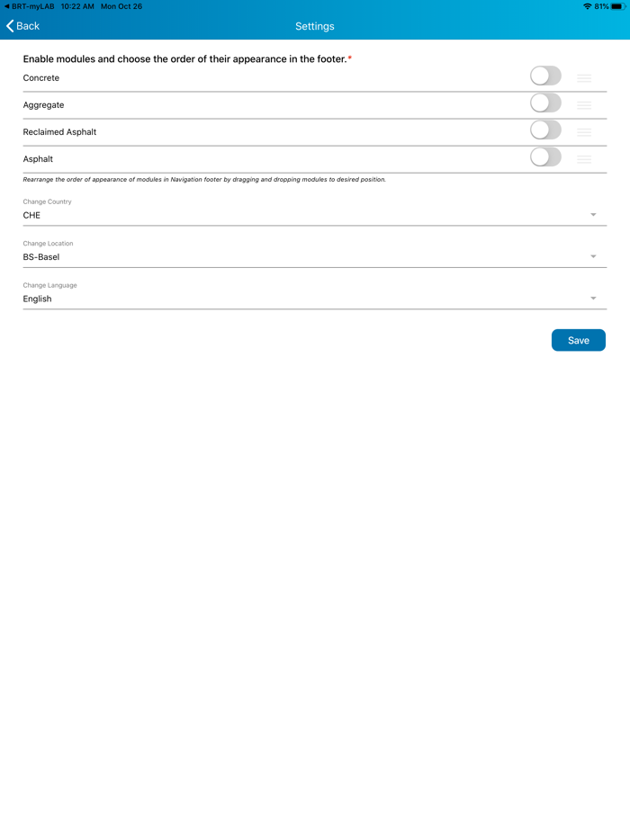Expand the Change Location dropdown arrow
This screenshot has width=630, height=840.
[593, 257]
